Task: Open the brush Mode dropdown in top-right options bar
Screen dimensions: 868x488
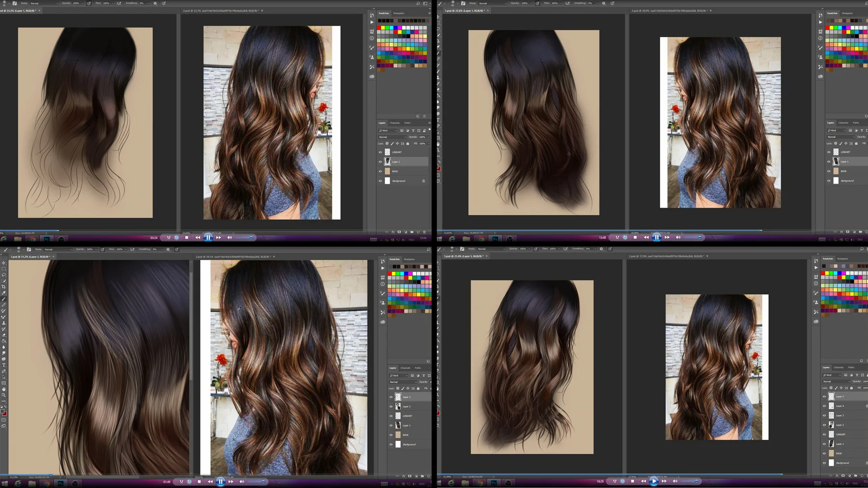Action: (x=493, y=3)
